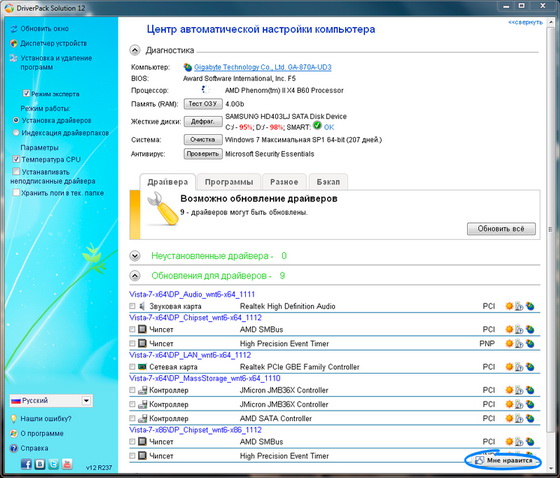The width and height of the screenshot is (560, 478).
Task: Click the Справка help icon
Action: (14, 448)
